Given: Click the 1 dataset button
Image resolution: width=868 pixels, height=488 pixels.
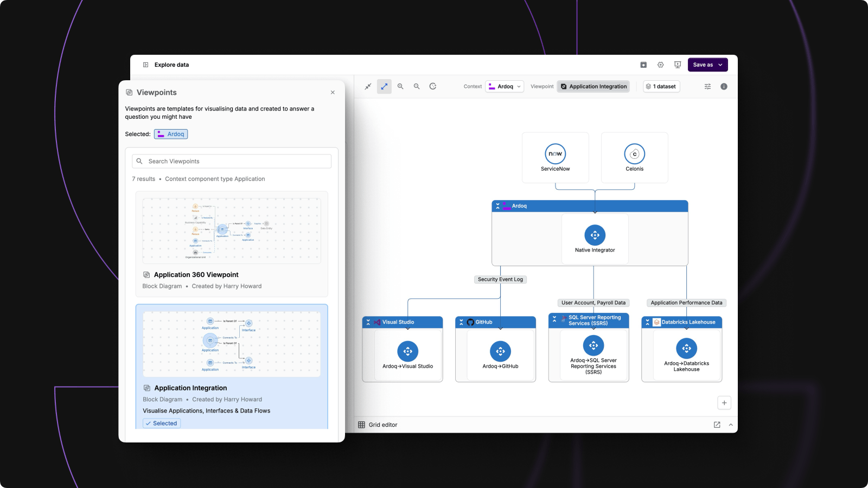Looking at the screenshot, I should 661,87.
